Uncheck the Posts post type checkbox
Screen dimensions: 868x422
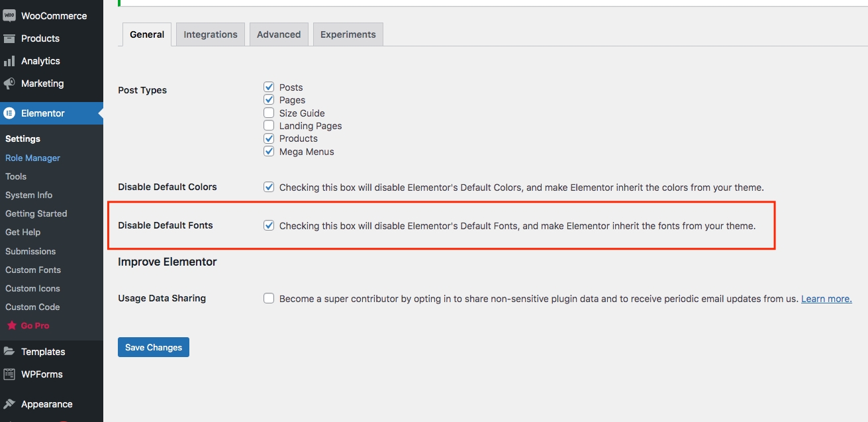point(269,87)
